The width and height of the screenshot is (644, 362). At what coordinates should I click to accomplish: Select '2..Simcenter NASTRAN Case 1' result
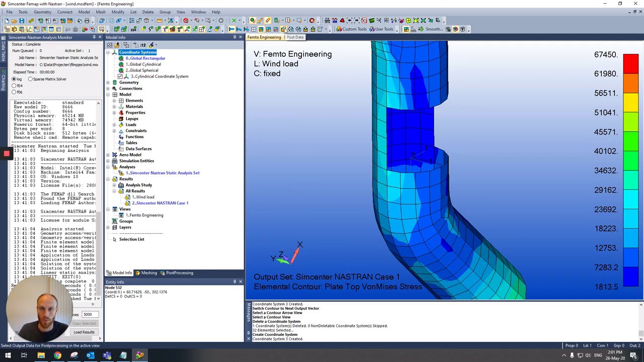pos(159,203)
